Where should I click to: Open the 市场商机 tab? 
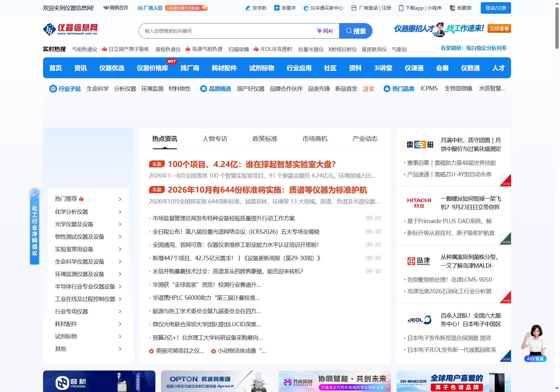315,139
